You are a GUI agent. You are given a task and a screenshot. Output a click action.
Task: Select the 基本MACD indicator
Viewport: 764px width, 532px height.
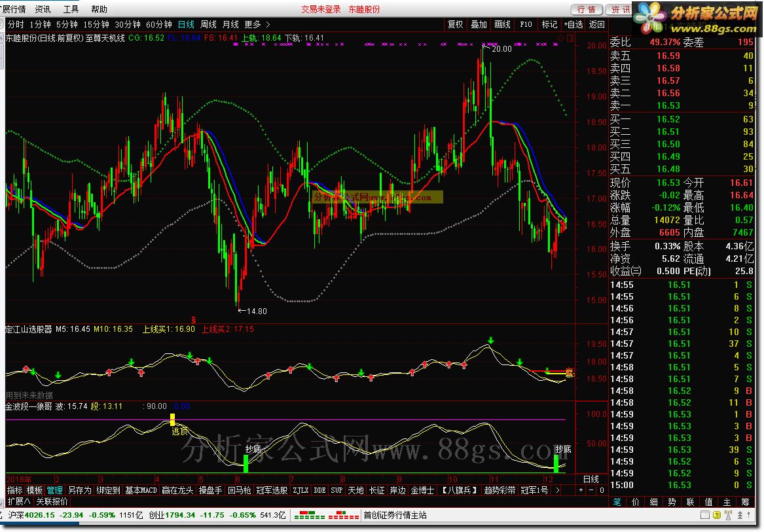[141, 490]
